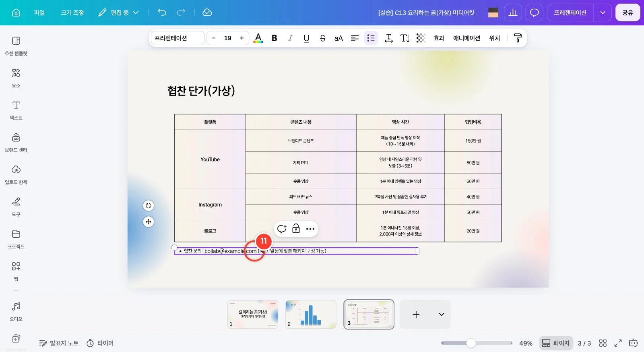This screenshot has width=644, height=352.
Task: Open the 애니메이션 animation panel
Action: point(466,38)
